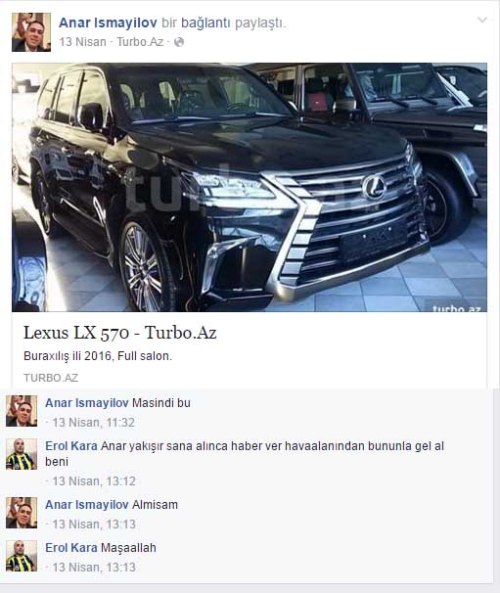Open commenter avatar beside Masindi bu comment
The image size is (500, 593).
22,411
